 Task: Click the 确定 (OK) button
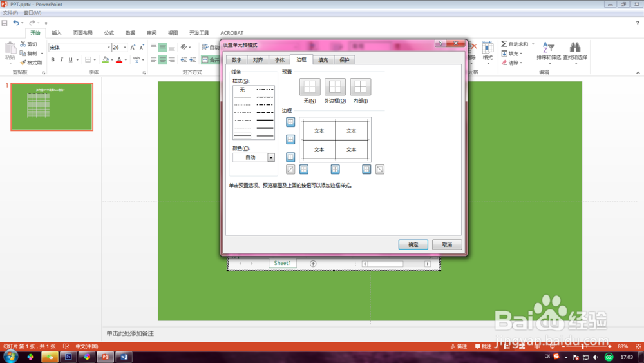pyautogui.click(x=413, y=244)
